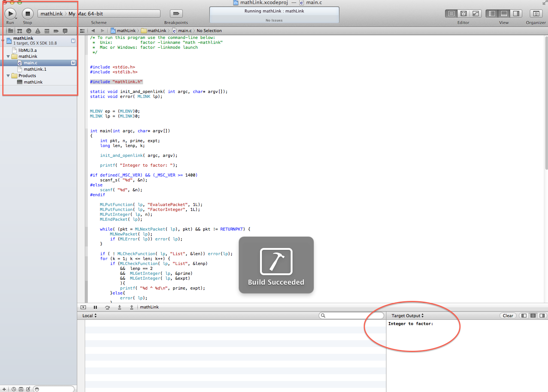Filter navigator by unsaved files
Viewport: 548px width, 392px height.
[x=28, y=389]
